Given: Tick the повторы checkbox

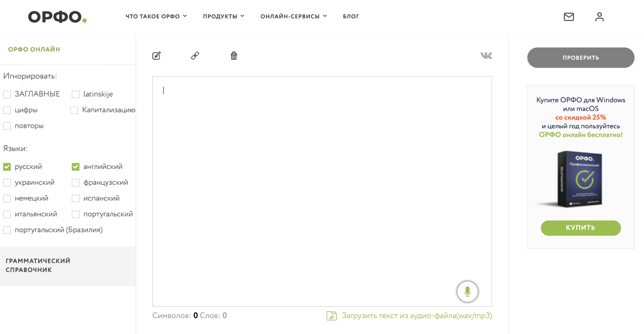Looking at the screenshot, I should pyautogui.click(x=7, y=126).
